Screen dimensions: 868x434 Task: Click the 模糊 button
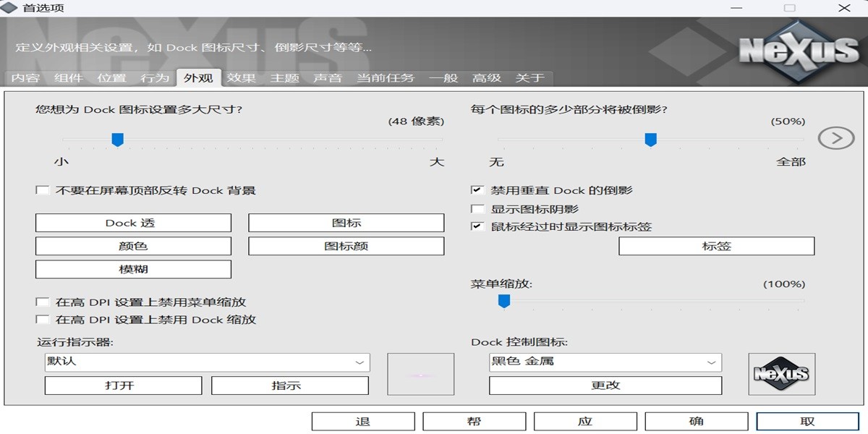click(132, 268)
